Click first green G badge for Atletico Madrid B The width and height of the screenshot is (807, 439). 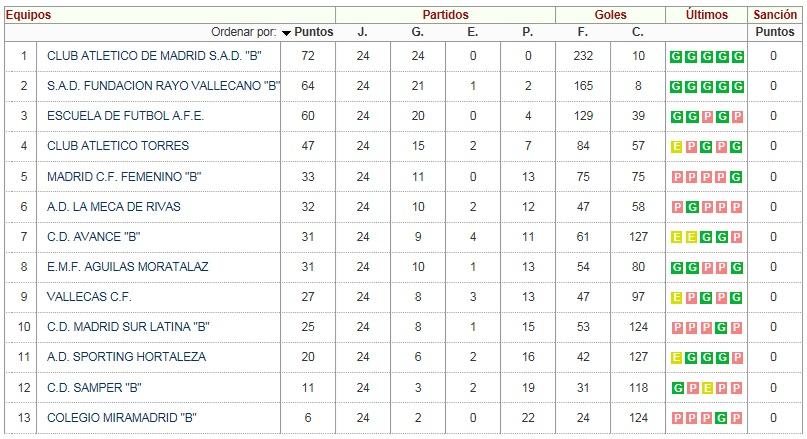click(x=676, y=57)
